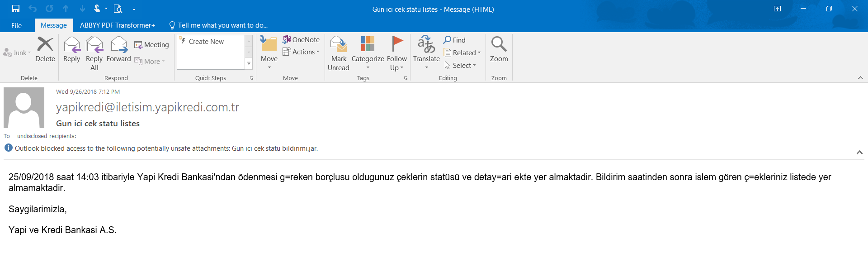Click the Redo arrow in quick access toolbar
Viewport: 868px width, 258px height.
click(x=49, y=9)
